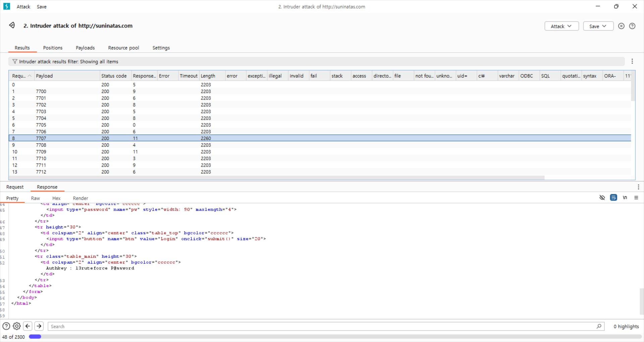Sort by Request column header

click(21, 76)
